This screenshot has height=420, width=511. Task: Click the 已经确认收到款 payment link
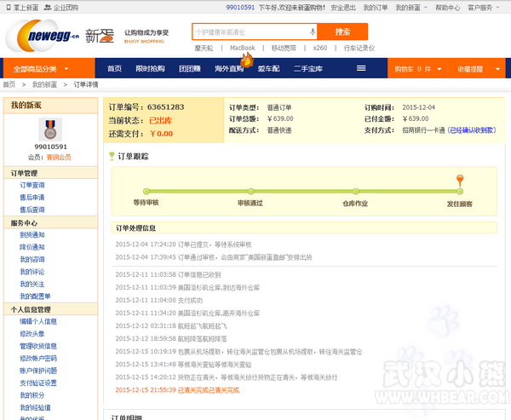click(x=472, y=130)
